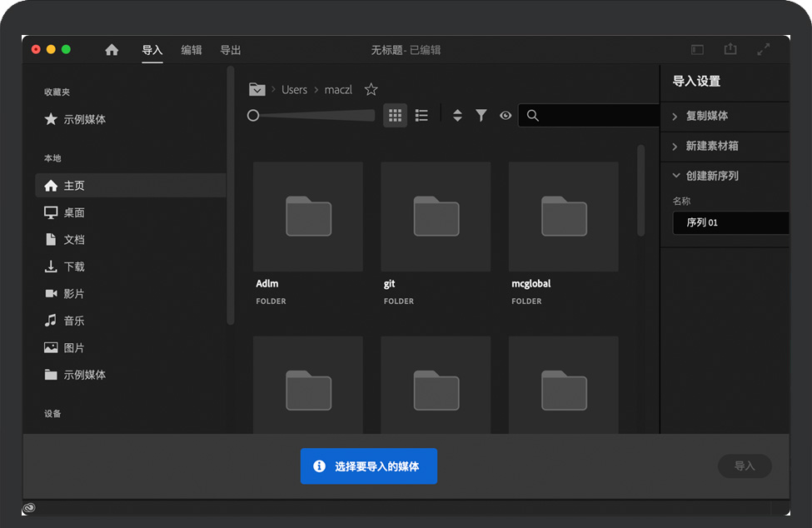Open the filter funnel icon
812x528 pixels.
pyautogui.click(x=481, y=116)
